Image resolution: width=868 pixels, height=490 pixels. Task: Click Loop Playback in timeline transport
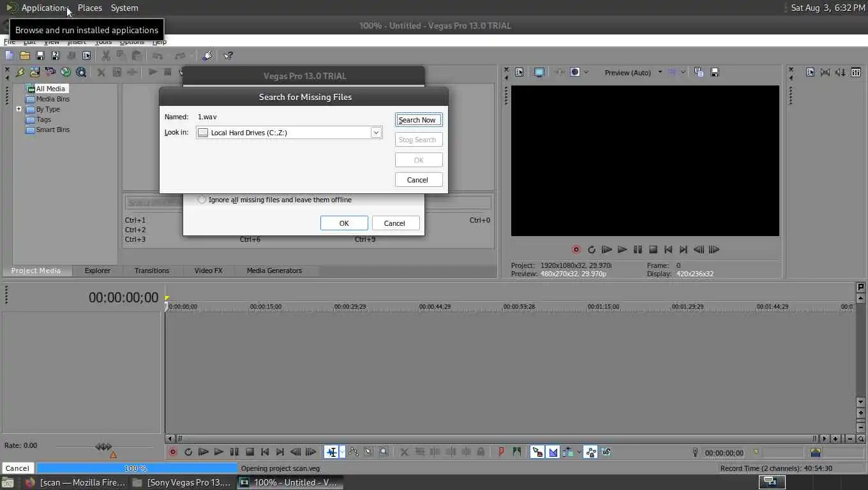[188, 452]
